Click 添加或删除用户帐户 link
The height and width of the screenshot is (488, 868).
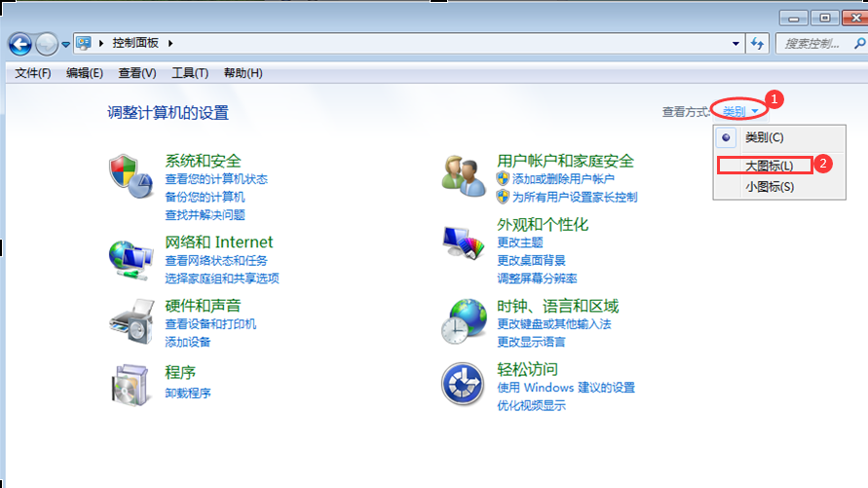coord(563,179)
